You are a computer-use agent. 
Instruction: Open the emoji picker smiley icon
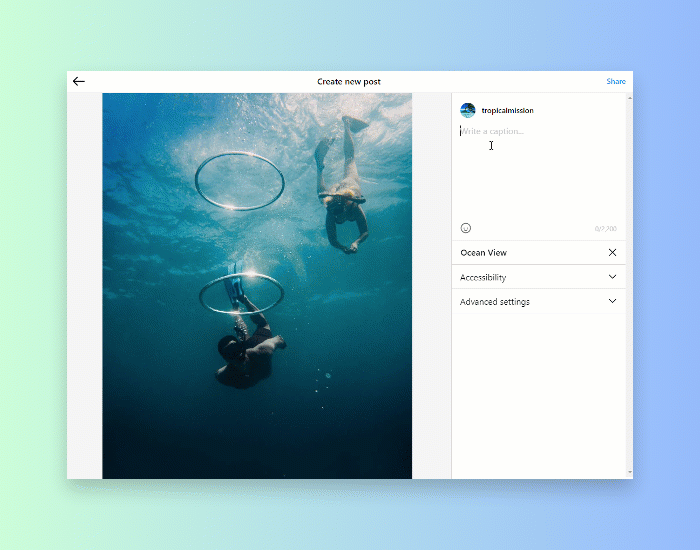[x=466, y=228]
